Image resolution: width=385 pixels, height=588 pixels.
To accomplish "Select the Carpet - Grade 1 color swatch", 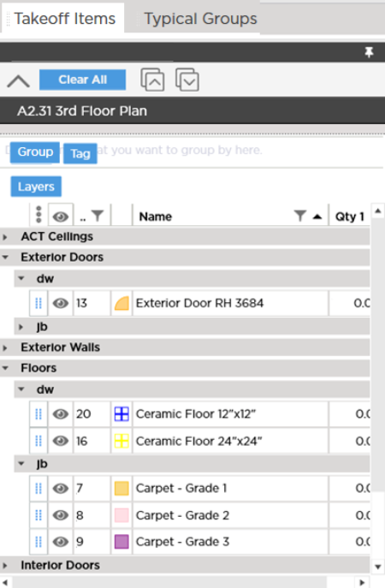I will [x=121, y=488].
